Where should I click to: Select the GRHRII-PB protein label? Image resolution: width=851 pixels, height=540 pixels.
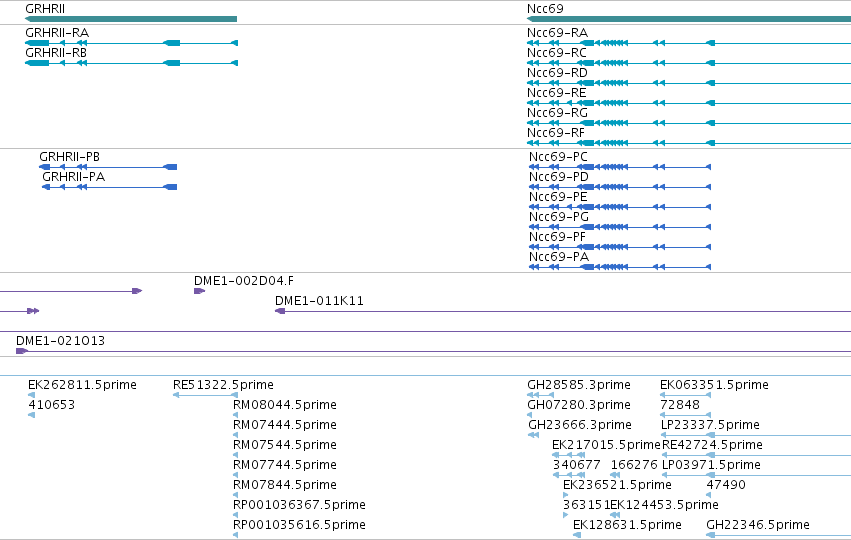69,157
